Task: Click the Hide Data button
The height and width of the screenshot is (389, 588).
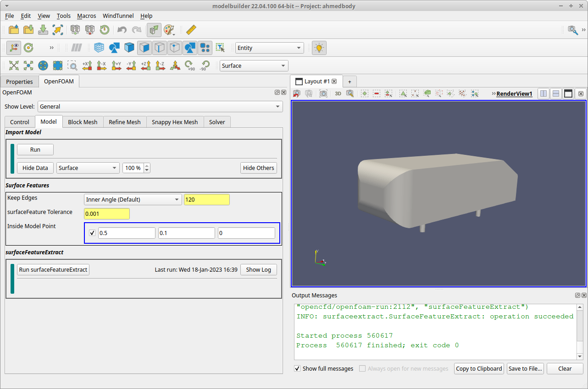Action: [35, 168]
